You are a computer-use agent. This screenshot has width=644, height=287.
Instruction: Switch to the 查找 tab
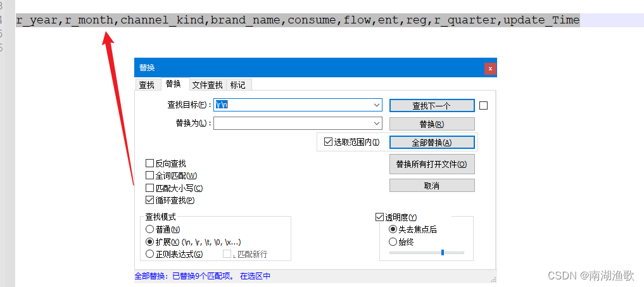pos(147,85)
